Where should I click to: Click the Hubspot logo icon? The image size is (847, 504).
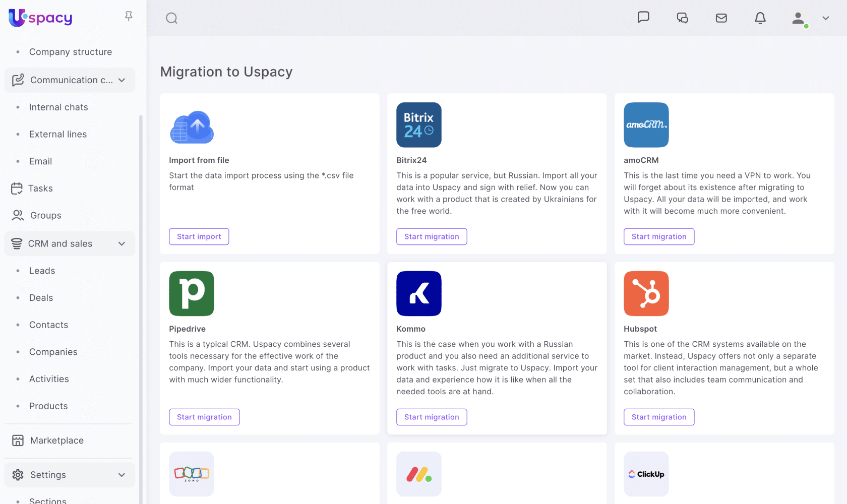click(x=646, y=294)
